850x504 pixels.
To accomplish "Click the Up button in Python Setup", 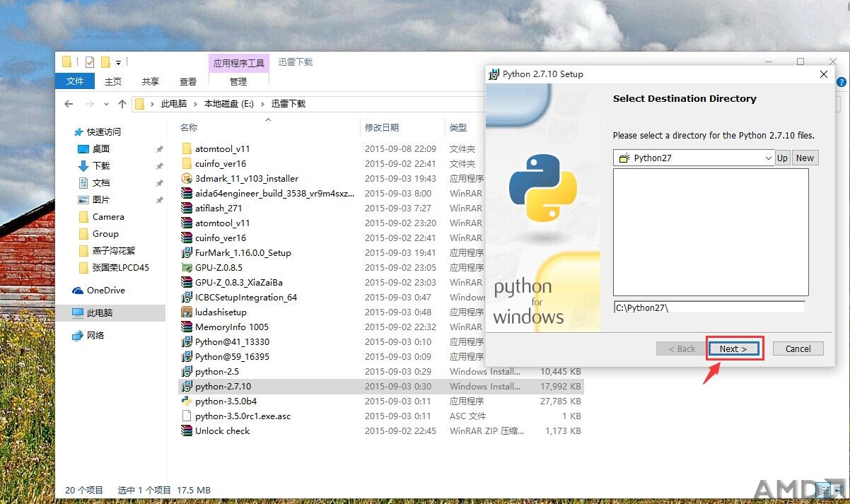I will pyautogui.click(x=782, y=158).
